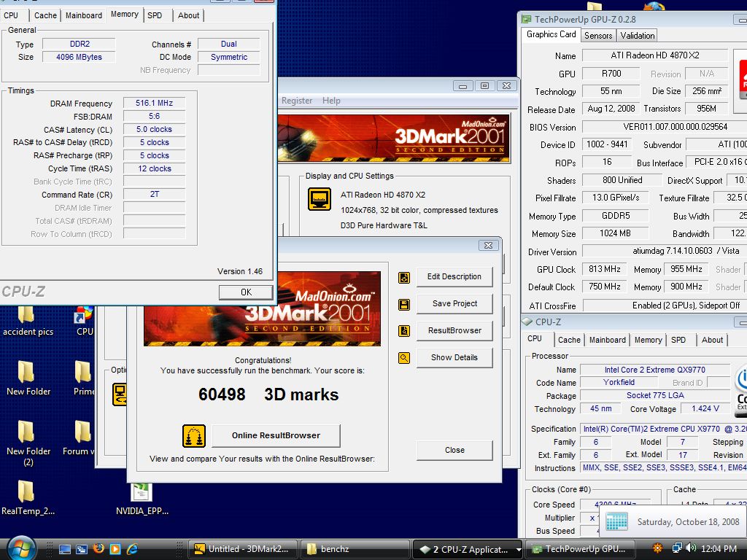Click the ResultBrowser button
Screen dimensions: 747x560
point(454,330)
